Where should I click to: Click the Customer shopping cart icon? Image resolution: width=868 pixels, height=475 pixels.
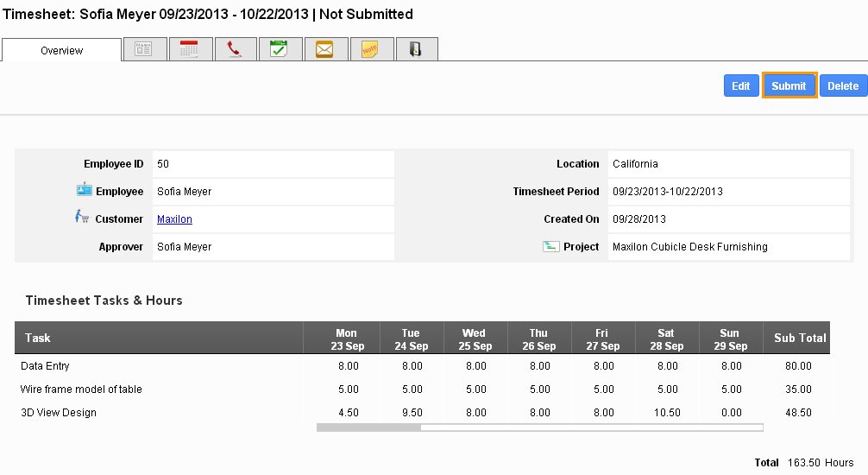82,218
